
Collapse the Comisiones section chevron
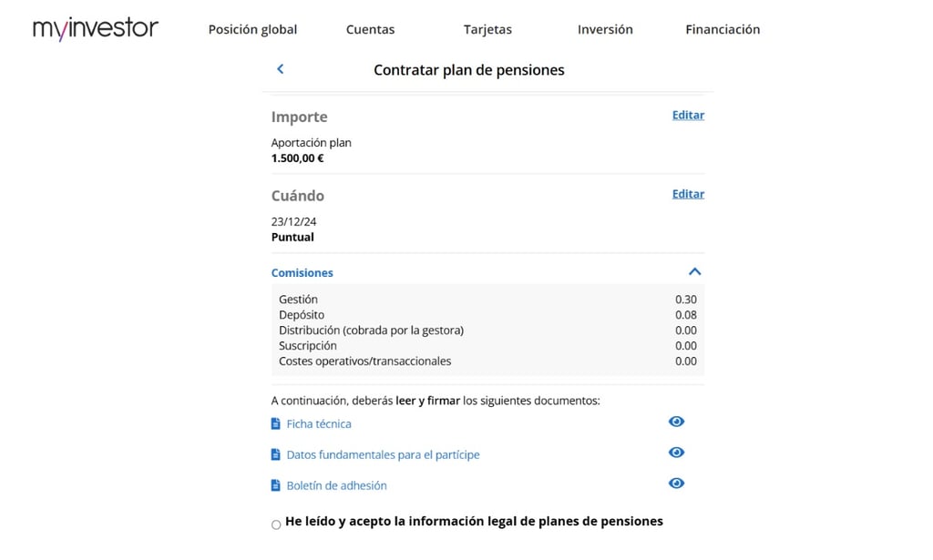click(x=694, y=271)
